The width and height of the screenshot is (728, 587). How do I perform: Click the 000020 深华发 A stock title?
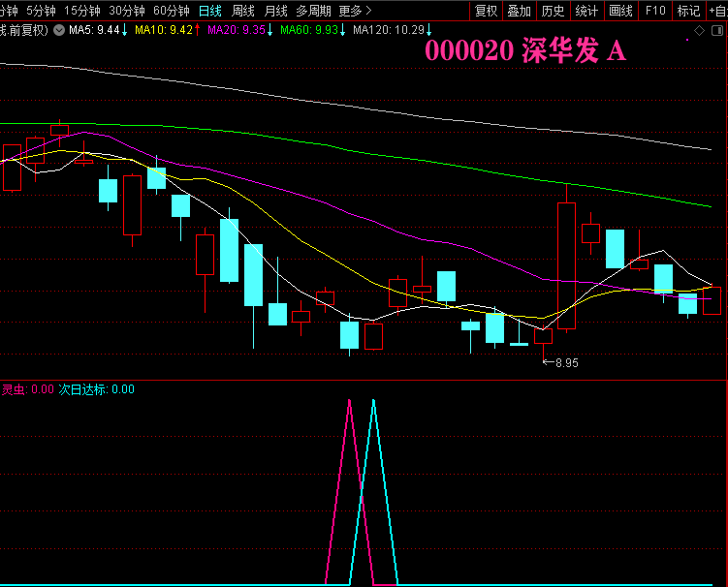(x=525, y=50)
